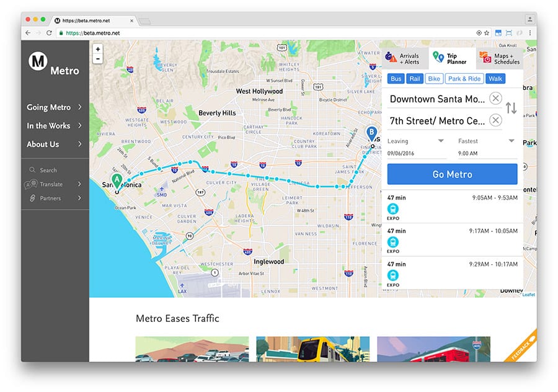The height and width of the screenshot is (392, 558).
Task: Expand the Translate submenu chevron
Action: coord(80,184)
